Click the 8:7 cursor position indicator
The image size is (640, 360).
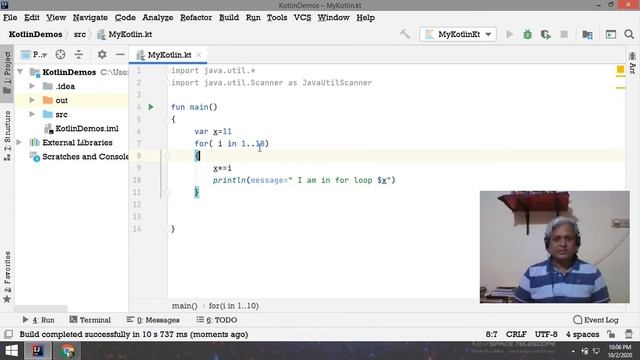(x=491, y=334)
